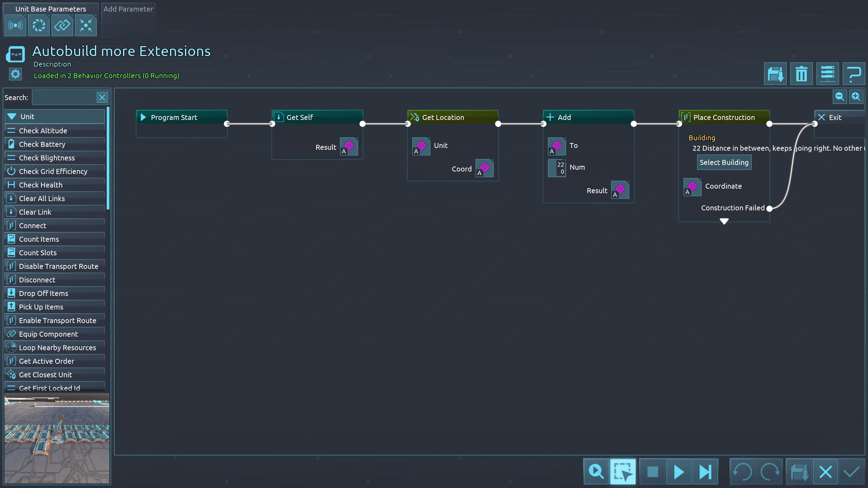Open the behavior settings gear icon
This screenshot has width=868, height=488.
[x=15, y=74]
